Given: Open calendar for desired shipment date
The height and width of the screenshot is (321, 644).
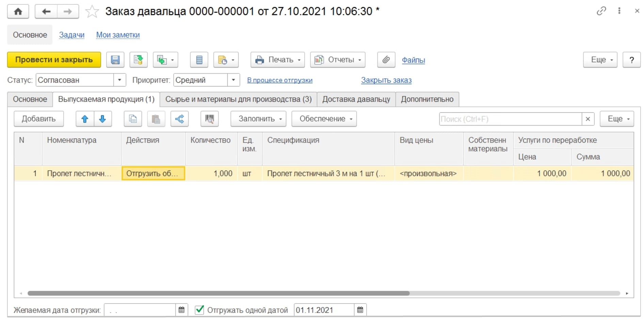Looking at the screenshot, I should click(181, 310).
